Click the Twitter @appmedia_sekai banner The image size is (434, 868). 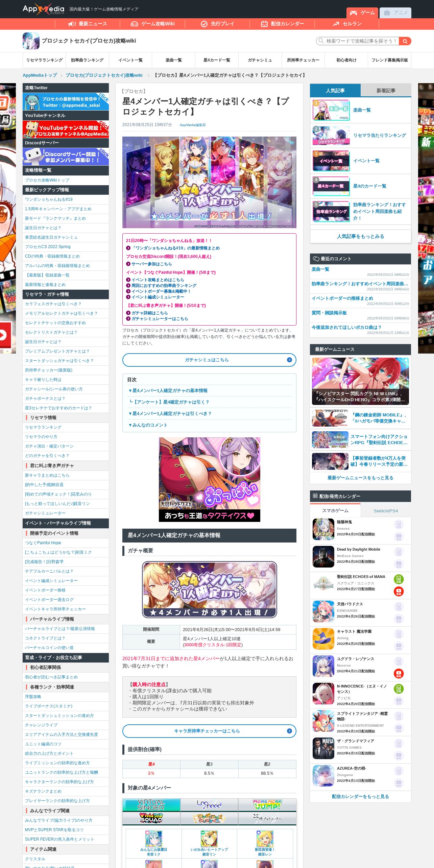click(x=66, y=101)
